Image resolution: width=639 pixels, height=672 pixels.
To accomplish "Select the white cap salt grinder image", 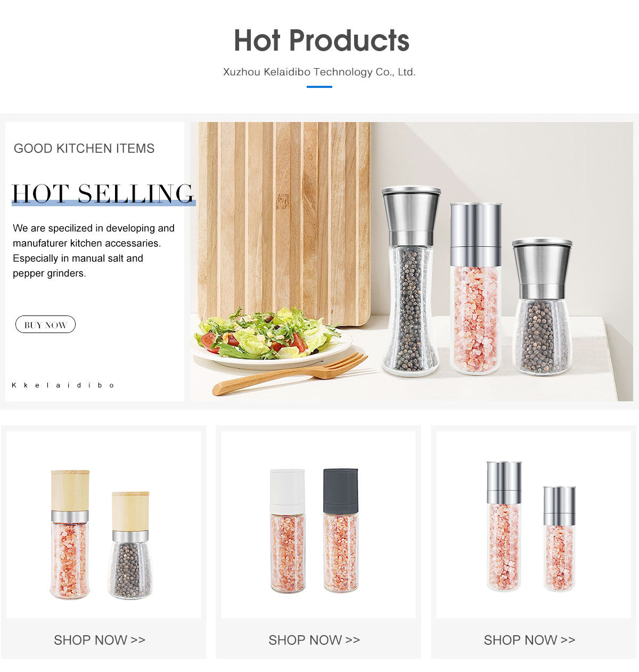I will coord(288,531).
